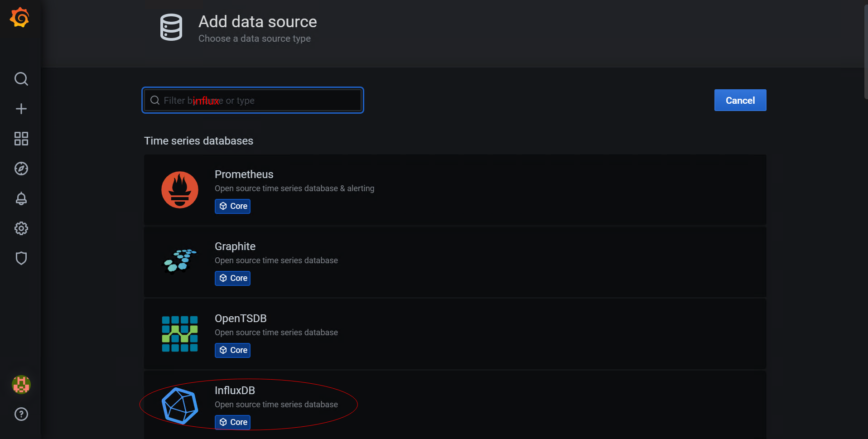Open the Search icon in sidebar

coord(21,79)
